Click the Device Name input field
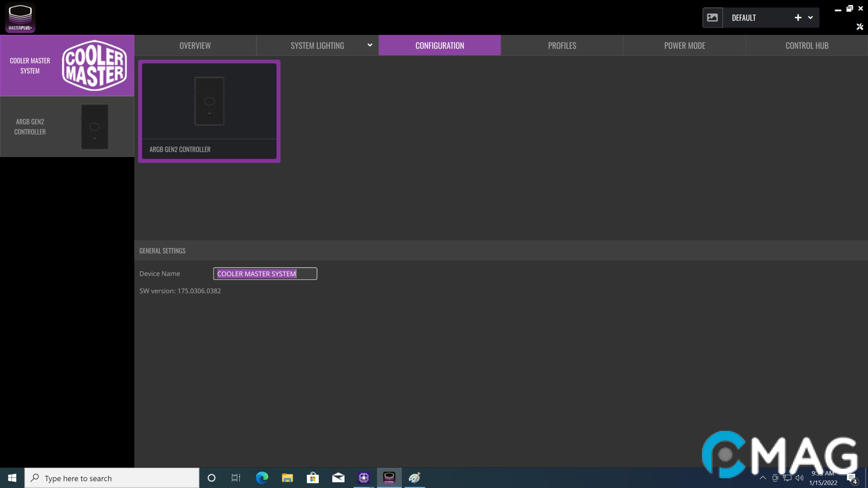Image resolution: width=868 pixels, height=488 pixels. click(265, 274)
